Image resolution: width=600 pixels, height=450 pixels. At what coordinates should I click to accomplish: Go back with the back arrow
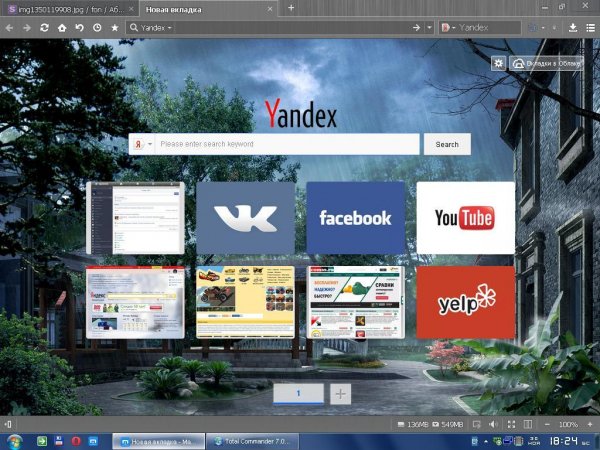point(9,28)
